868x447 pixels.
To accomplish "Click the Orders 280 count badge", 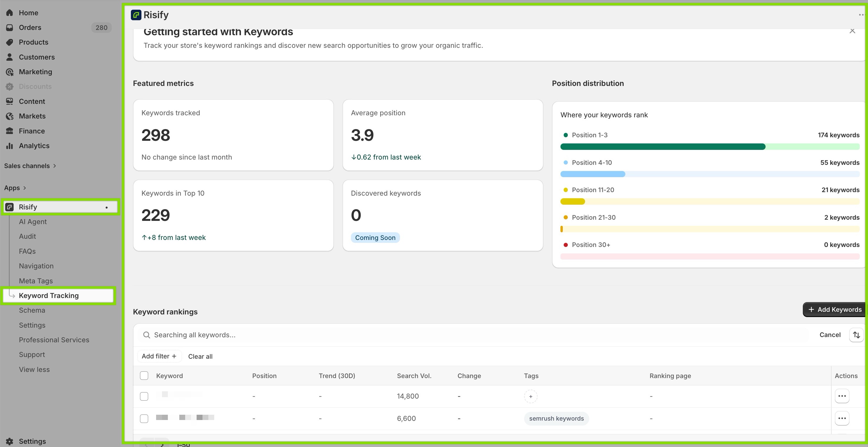I will [101, 28].
